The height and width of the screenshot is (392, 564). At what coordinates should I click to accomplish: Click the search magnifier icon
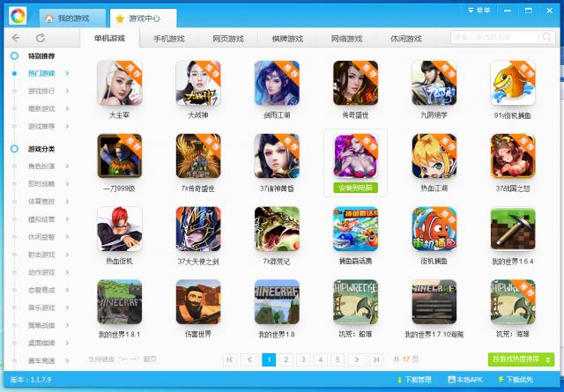pos(546,37)
